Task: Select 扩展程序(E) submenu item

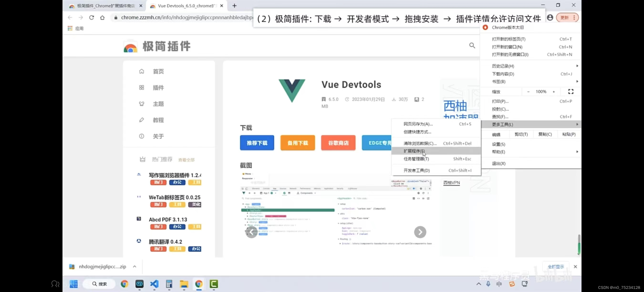Action: (x=436, y=151)
